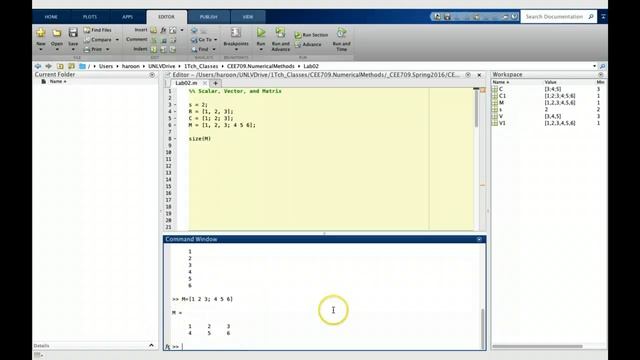Save the script with the Save icon
Screen dimensions: 640x360
click(x=73, y=33)
